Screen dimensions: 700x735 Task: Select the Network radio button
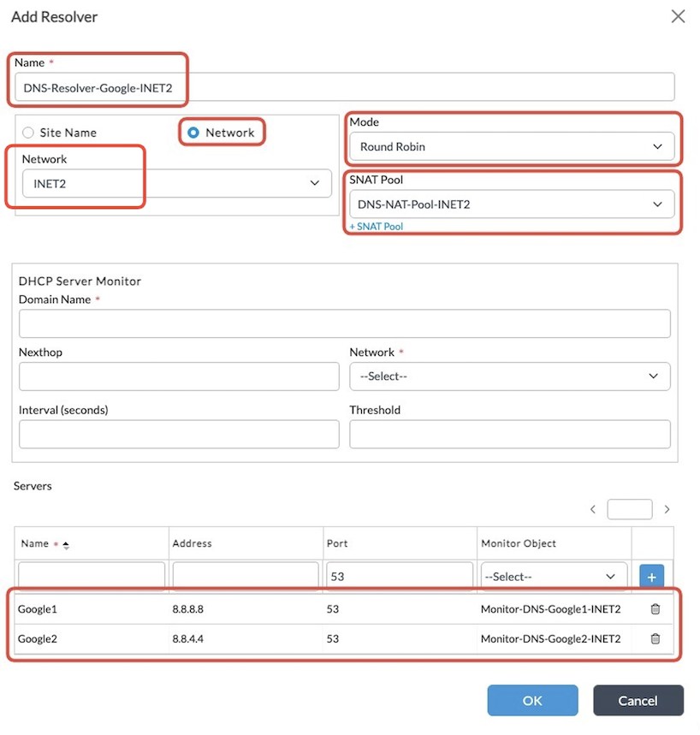coord(193,133)
